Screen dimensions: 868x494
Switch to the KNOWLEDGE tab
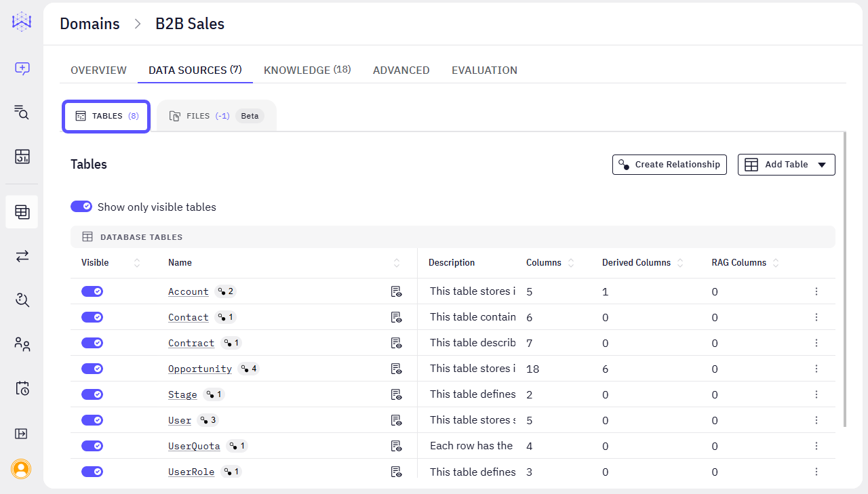point(307,70)
